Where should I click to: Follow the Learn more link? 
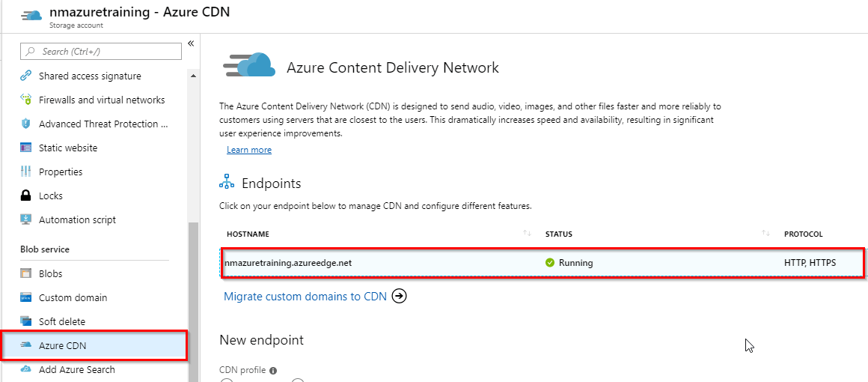click(249, 150)
